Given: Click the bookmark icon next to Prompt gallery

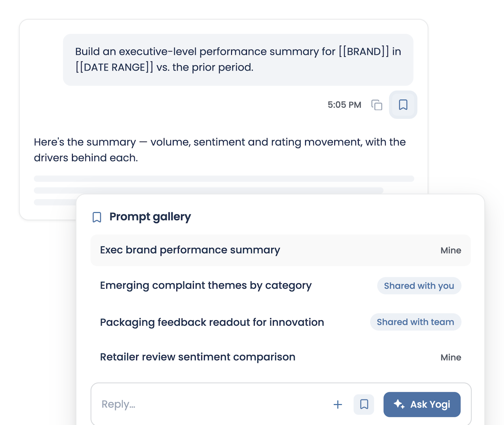Looking at the screenshot, I should [97, 217].
